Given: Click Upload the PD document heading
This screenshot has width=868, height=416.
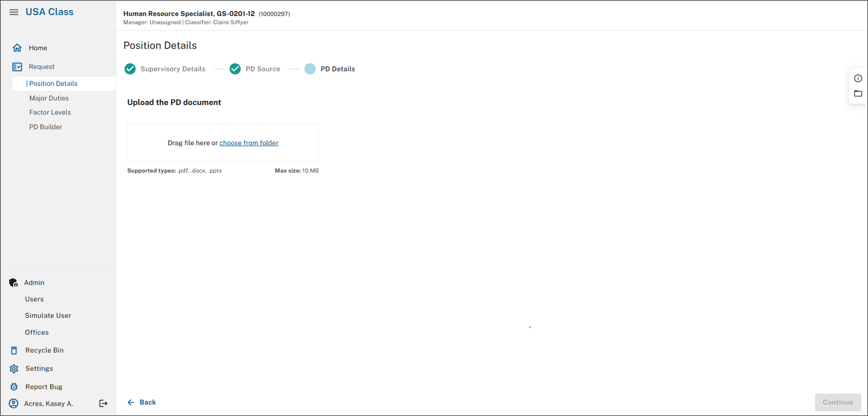Looking at the screenshot, I should (x=174, y=102).
